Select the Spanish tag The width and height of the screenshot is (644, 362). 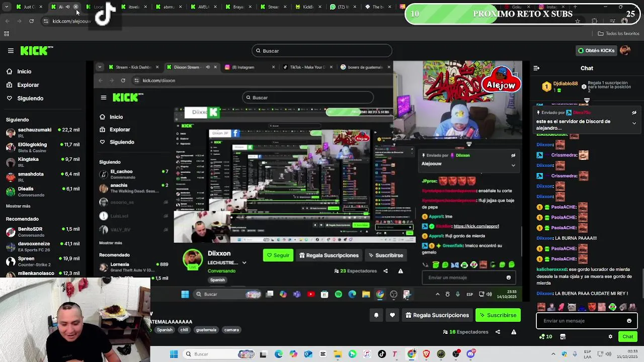(x=165, y=330)
